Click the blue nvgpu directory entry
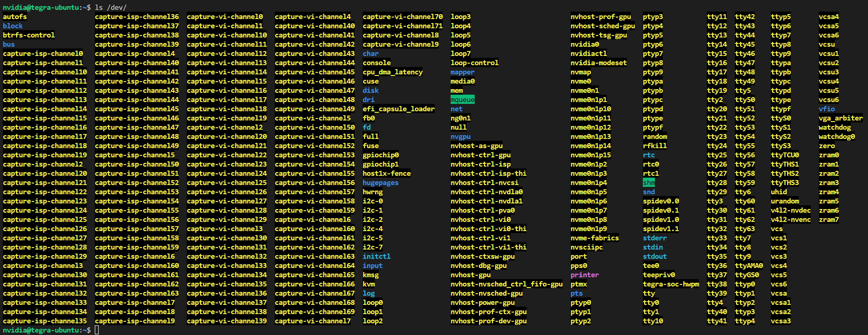Image resolution: width=868 pixels, height=335 pixels. point(460,136)
